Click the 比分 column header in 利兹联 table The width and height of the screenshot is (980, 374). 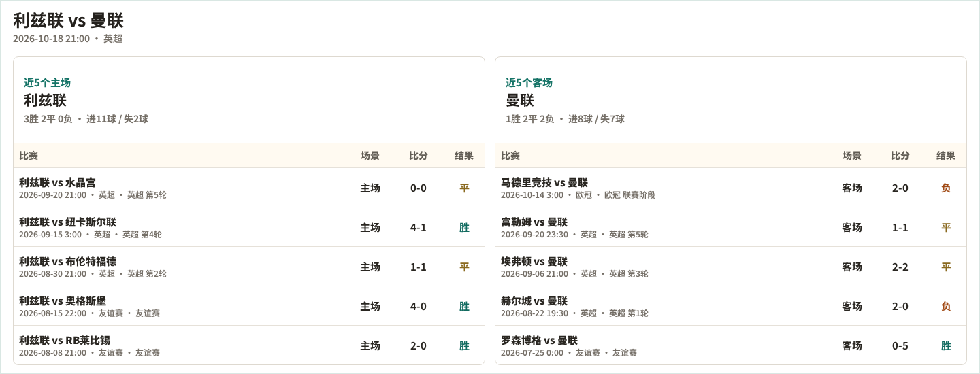(419, 156)
